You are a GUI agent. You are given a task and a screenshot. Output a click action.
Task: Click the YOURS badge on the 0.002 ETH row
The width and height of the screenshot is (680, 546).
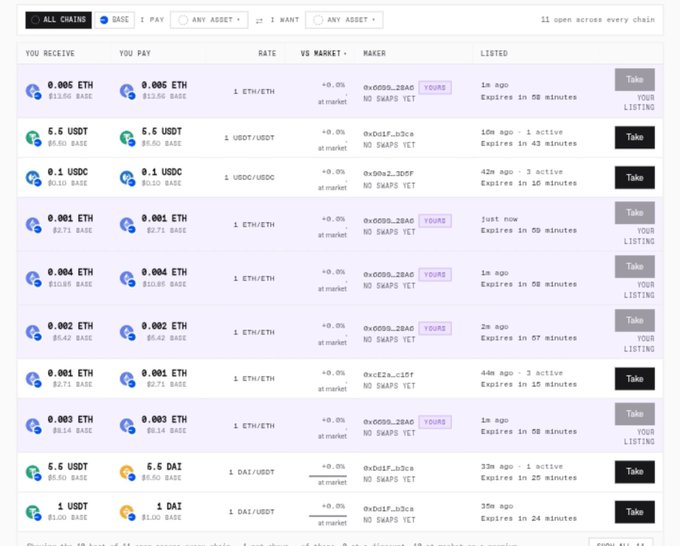435,328
